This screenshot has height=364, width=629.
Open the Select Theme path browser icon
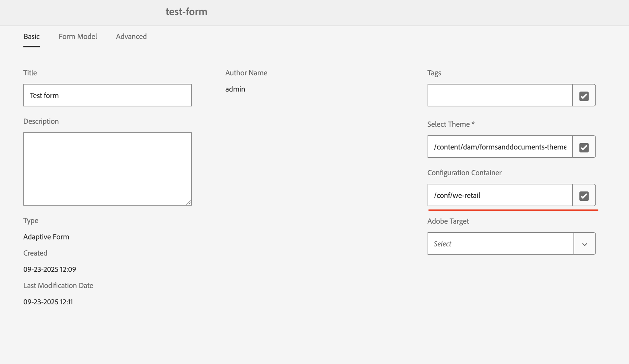[x=584, y=147]
